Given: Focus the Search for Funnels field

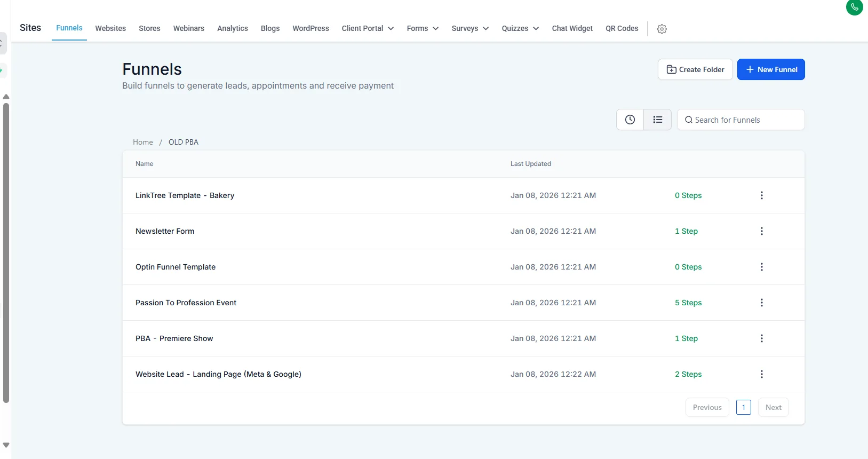Looking at the screenshot, I should coord(741,120).
